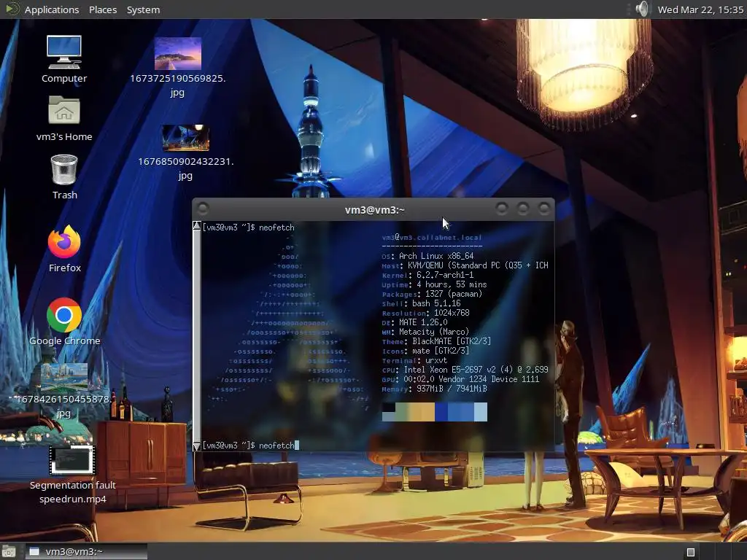Select the 1673725190569825.jpg image thumbnail
Image resolution: width=747 pixels, height=560 pixels.
(178, 53)
